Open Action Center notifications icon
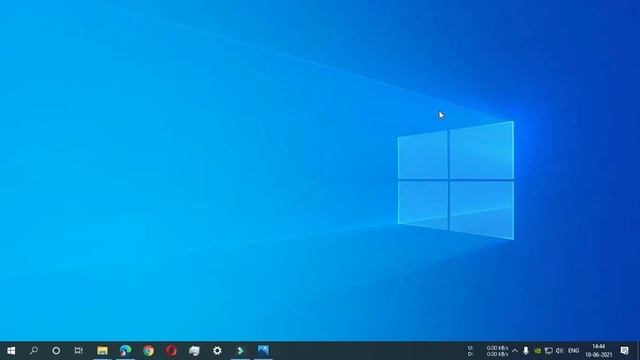Image resolution: width=640 pixels, height=360 pixels. (x=624, y=351)
